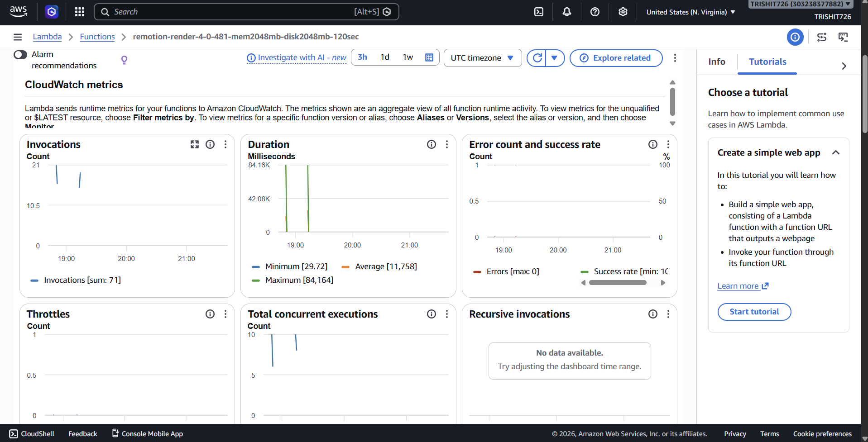This screenshot has width=868, height=442.
Task: Toggle Minimum series in Duration legend
Action: pyautogui.click(x=290, y=266)
